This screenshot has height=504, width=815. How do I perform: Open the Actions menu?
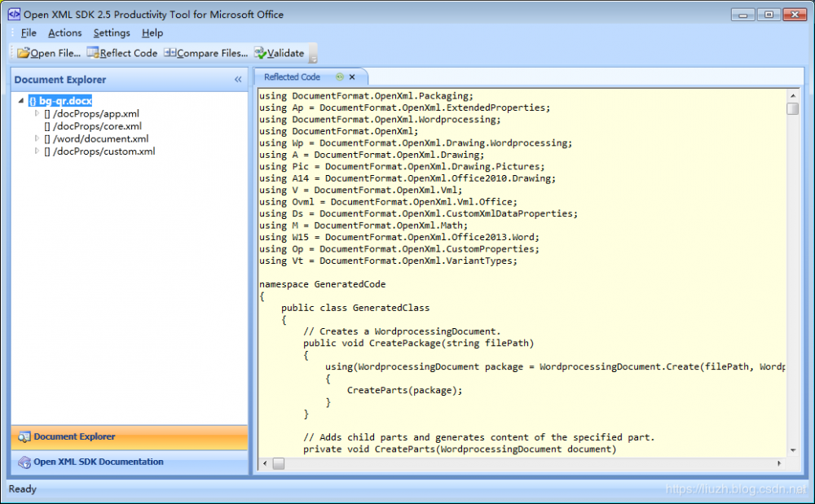point(65,33)
